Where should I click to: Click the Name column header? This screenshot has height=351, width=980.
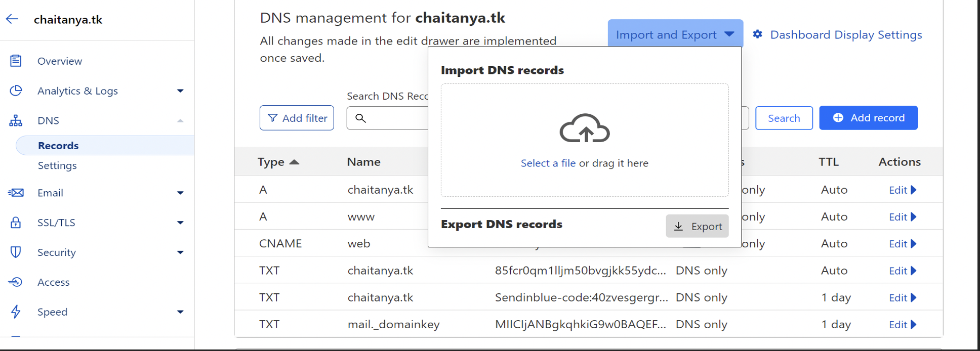(x=363, y=162)
